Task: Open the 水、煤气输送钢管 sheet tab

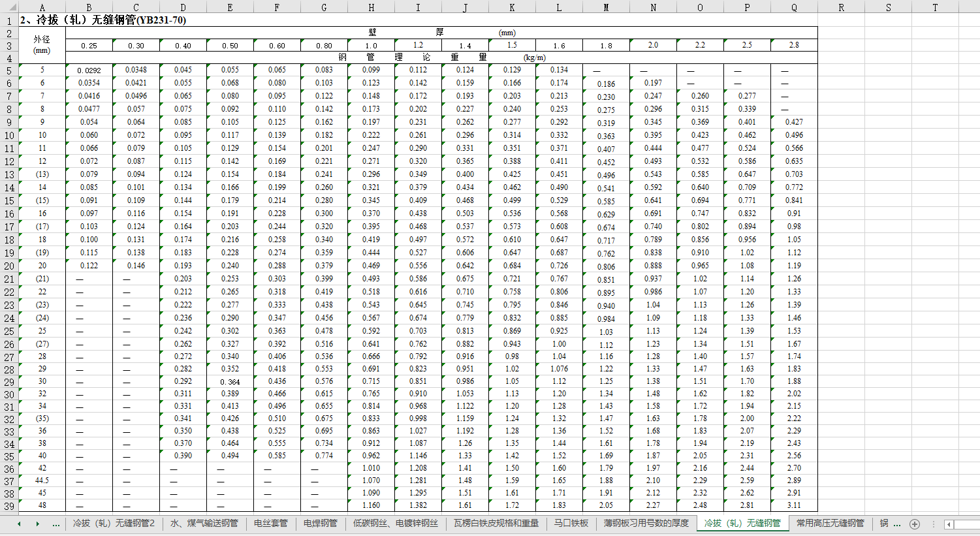Action: pyautogui.click(x=204, y=524)
